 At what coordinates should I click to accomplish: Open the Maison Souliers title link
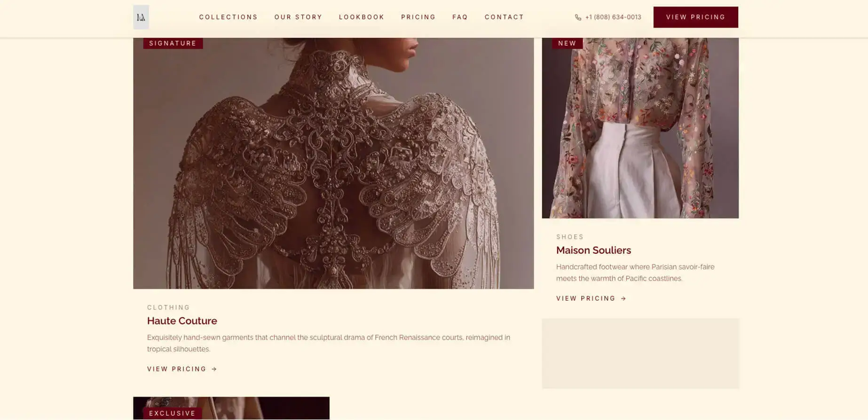click(x=593, y=250)
